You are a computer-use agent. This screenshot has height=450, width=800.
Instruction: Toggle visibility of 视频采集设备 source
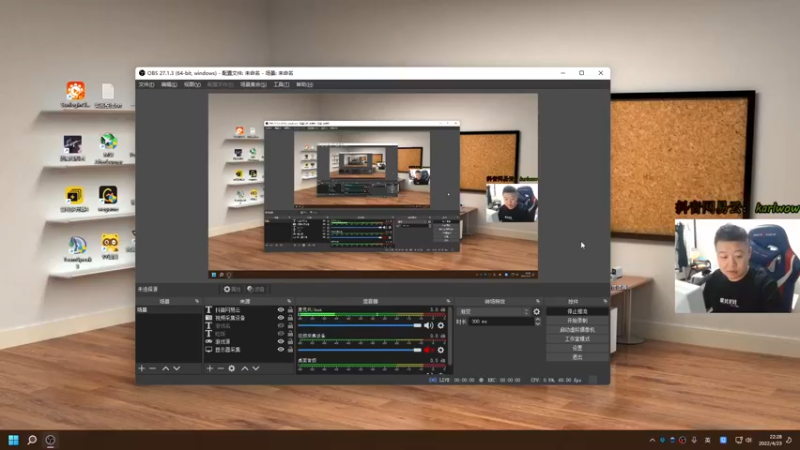pos(281,318)
